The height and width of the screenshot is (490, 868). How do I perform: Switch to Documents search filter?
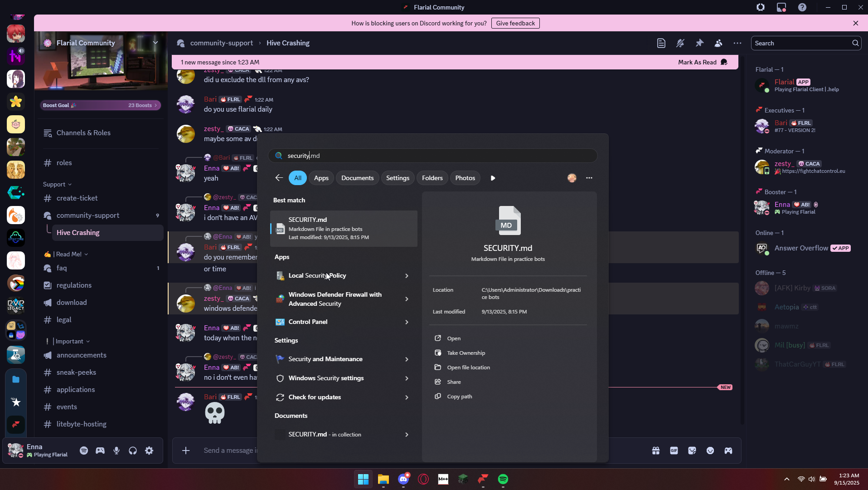click(x=358, y=178)
